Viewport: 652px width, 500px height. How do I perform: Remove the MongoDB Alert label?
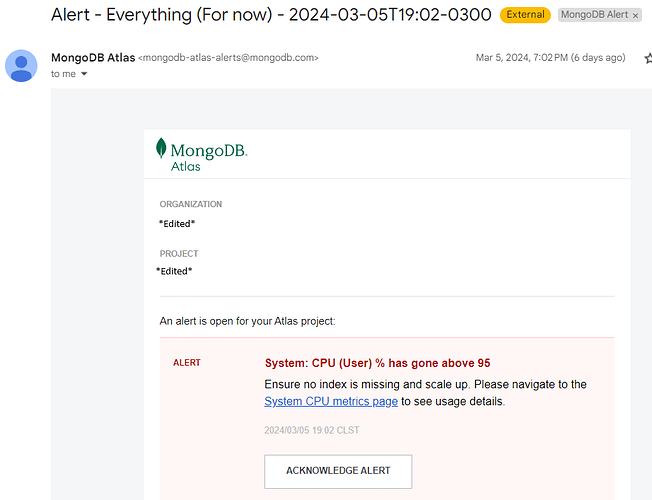pyautogui.click(x=635, y=15)
